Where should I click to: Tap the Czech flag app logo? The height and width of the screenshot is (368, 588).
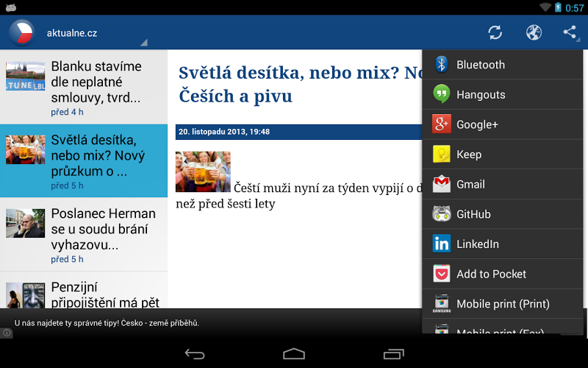tap(22, 32)
